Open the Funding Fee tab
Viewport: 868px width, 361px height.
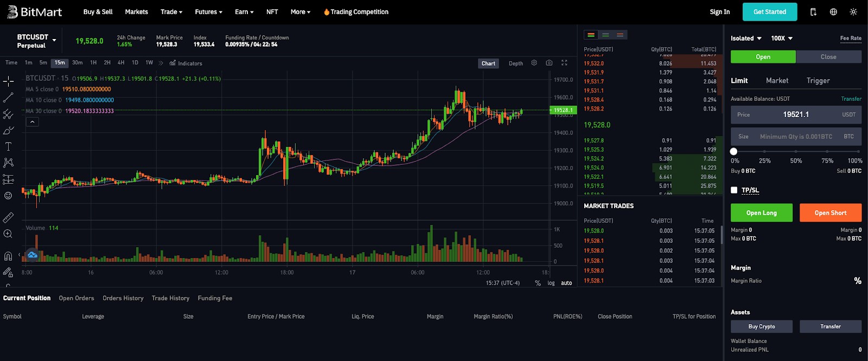(x=215, y=298)
